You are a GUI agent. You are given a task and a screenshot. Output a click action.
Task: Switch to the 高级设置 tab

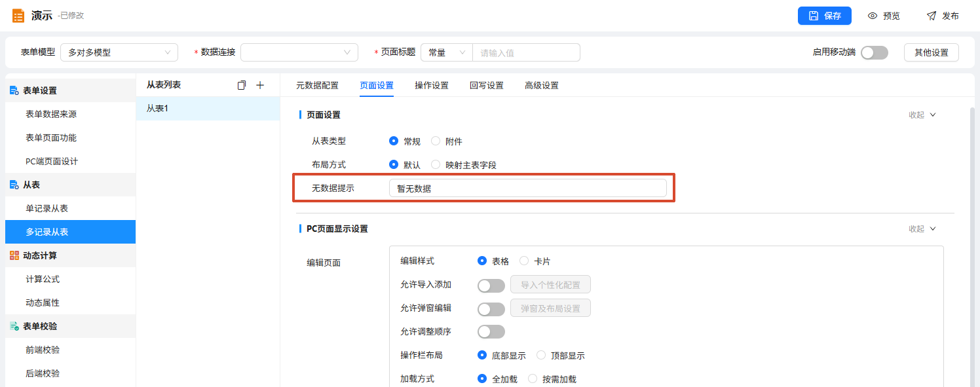[542, 85]
